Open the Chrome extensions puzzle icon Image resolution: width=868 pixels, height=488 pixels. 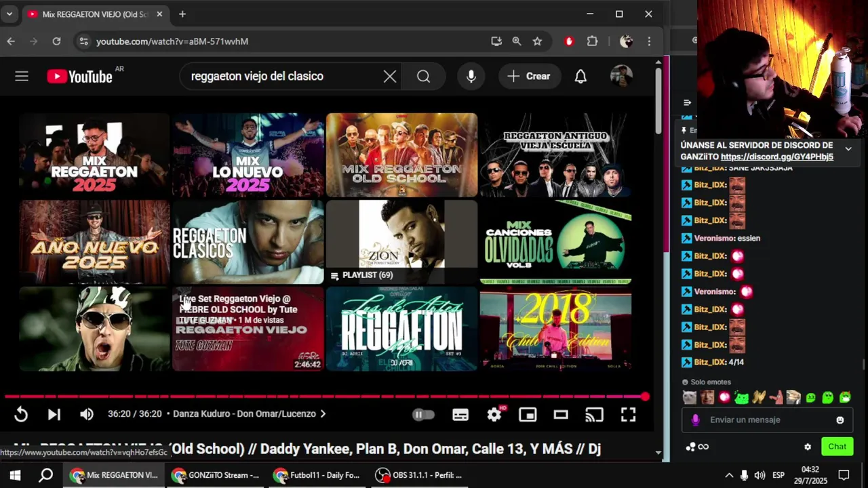pyautogui.click(x=592, y=41)
